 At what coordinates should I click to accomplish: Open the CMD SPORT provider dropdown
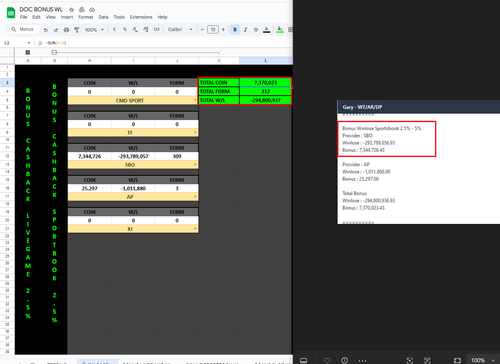point(195,100)
